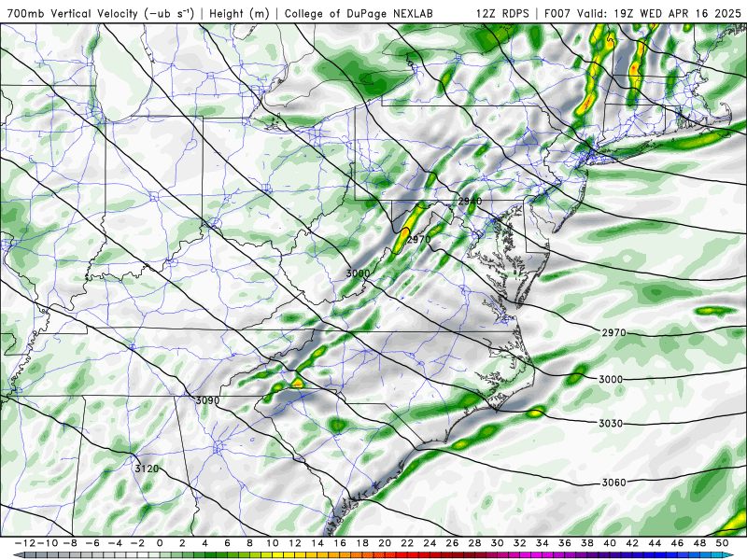The image size is (747, 560).
Task: Click the 3060 height contour label
Action: [x=614, y=483]
